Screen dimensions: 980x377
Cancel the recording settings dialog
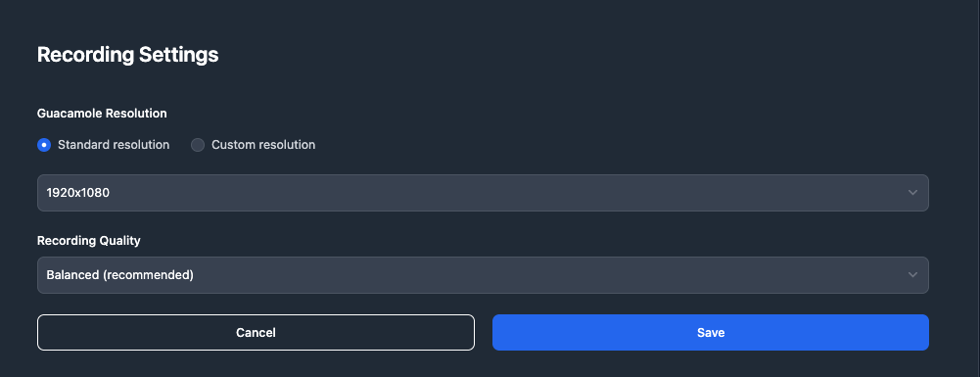256,333
